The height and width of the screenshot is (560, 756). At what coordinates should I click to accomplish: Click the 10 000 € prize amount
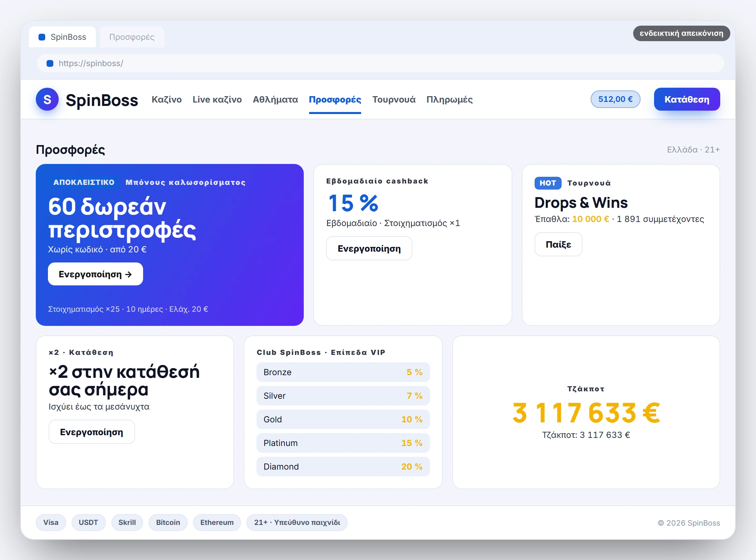[591, 219]
